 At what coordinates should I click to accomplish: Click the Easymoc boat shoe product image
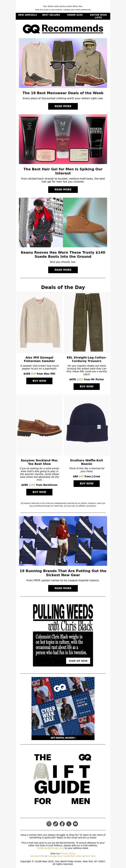pyautogui.click(x=39, y=425)
